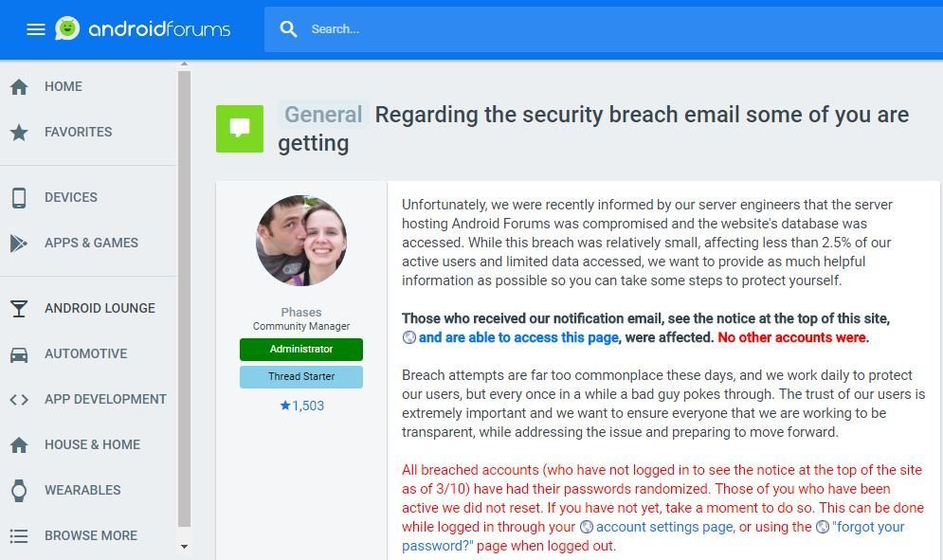Click sidebar scrollbar down arrow
Viewport: 943px width, 560px height.
click(185, 547)
